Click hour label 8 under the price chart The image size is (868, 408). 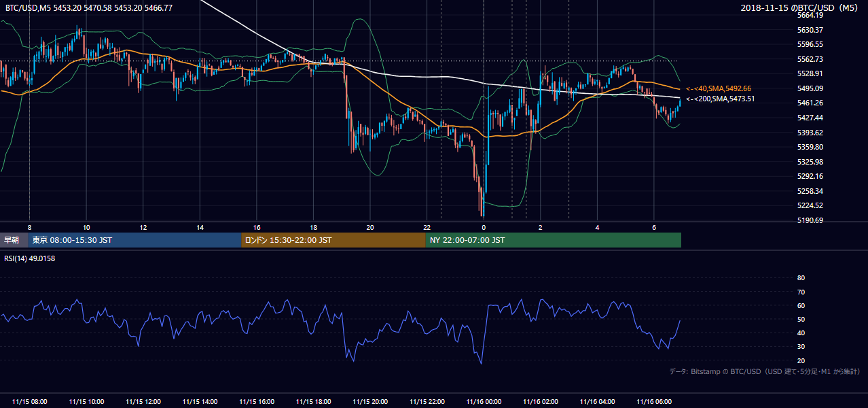[30, 227]
